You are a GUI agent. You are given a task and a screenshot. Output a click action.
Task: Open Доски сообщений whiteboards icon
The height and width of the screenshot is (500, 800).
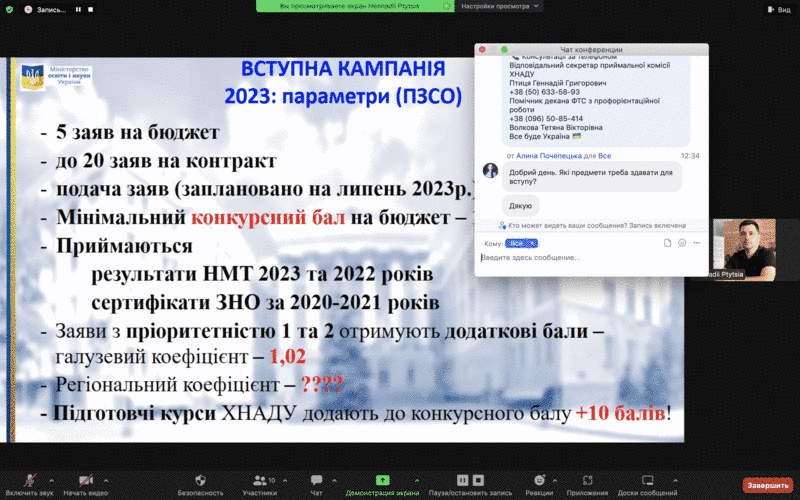click(647, 480)
